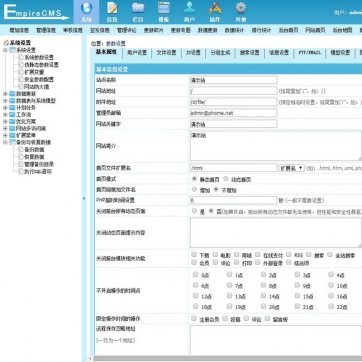Select the 静态首页 radio button
The image size is (362, 362).
pos(194,179)
